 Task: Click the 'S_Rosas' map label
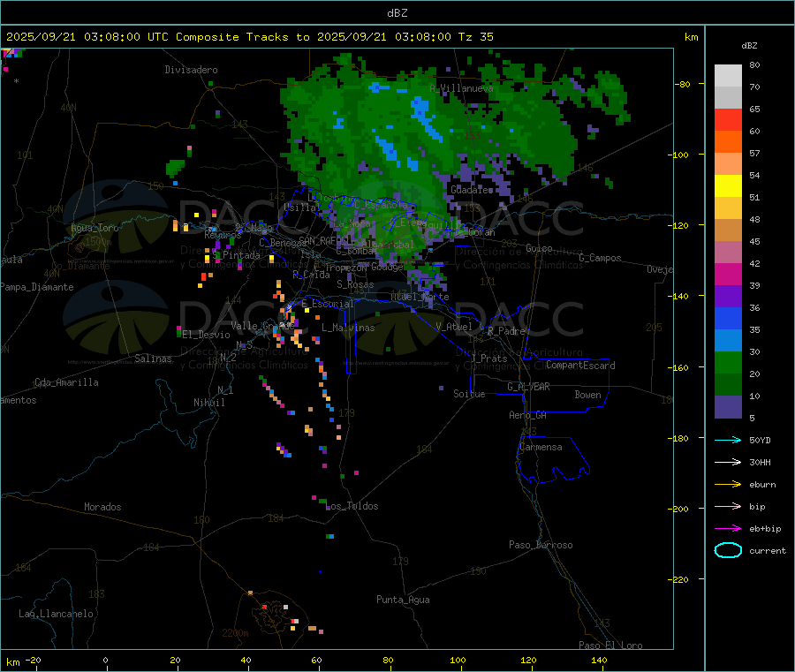[355, 285]
